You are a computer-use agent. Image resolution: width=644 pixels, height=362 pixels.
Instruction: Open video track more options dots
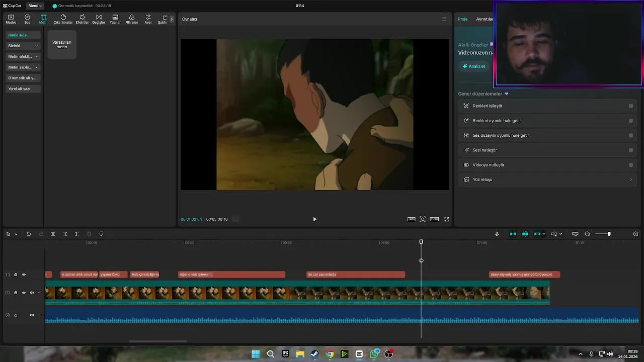[40, 293]
